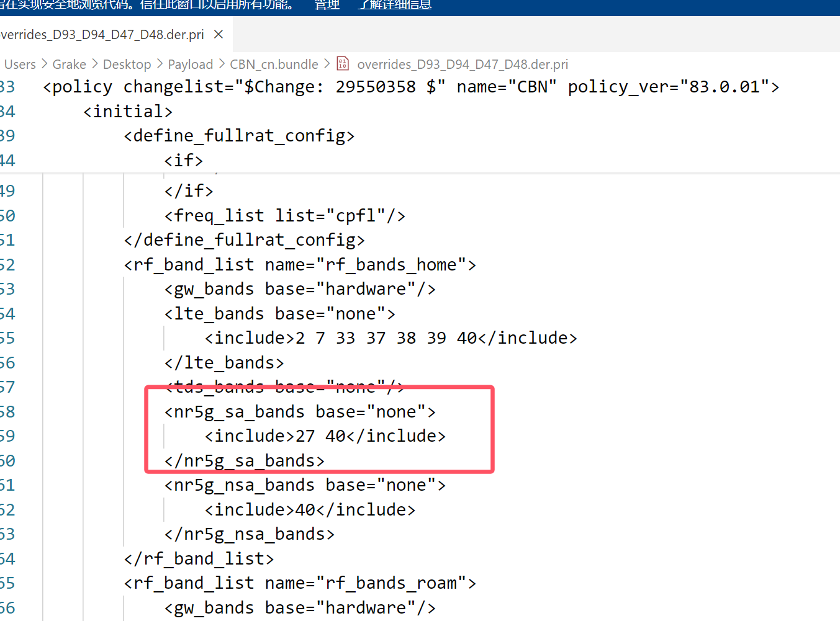Select the overrides_D93_D94_D47_D48.der.pri editor tab
This screenshot has height=621, width=840.
[102, 35]
